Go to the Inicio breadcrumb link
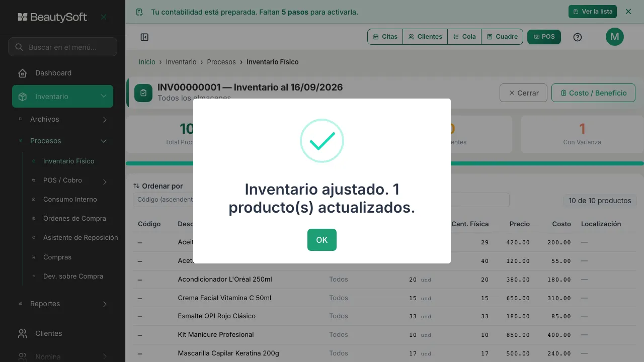 (147, 62)
